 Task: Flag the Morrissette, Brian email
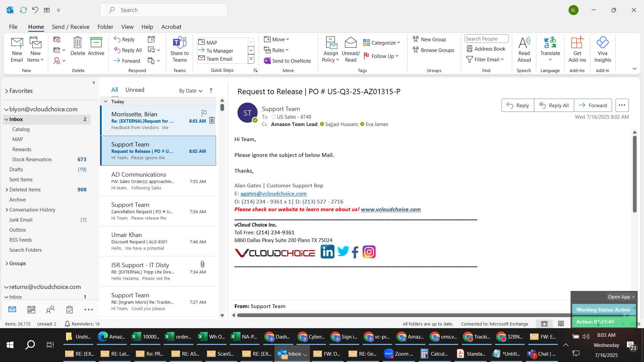coord(204,113)
